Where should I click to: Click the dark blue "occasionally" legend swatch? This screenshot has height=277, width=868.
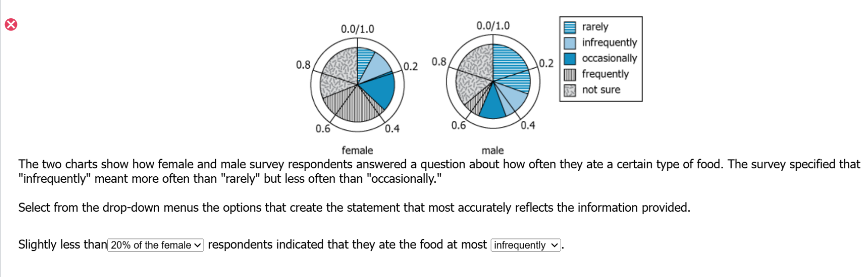570,59
